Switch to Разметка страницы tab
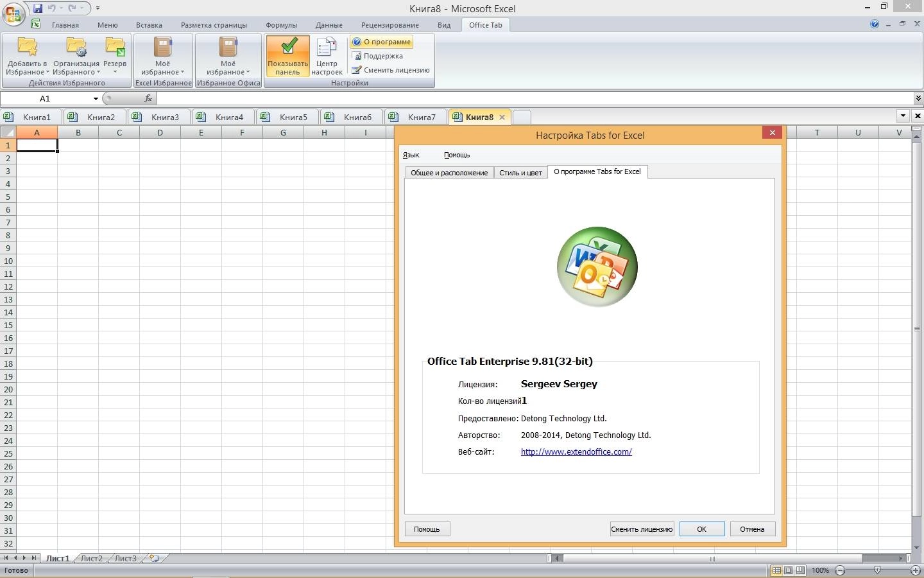924x578 pixels. [x=214, y=25]
